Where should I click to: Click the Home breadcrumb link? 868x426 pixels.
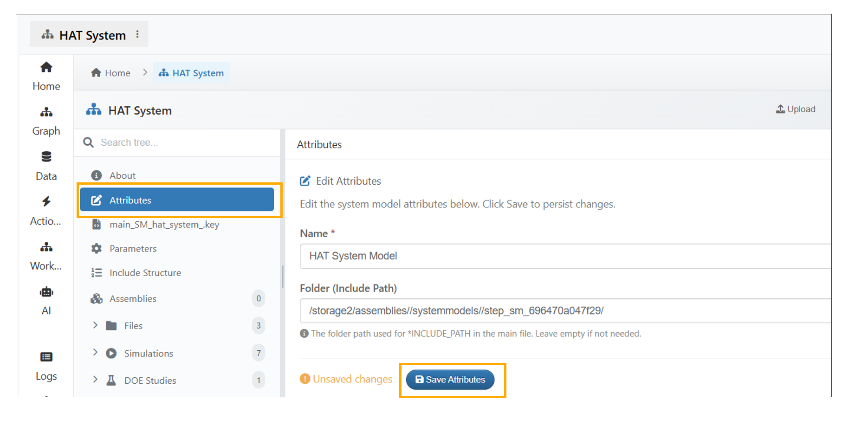click(x=111, y=73)
